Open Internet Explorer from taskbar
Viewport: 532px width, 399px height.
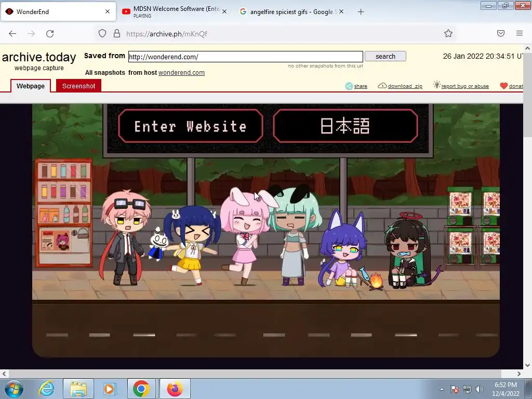click(46, 389)
